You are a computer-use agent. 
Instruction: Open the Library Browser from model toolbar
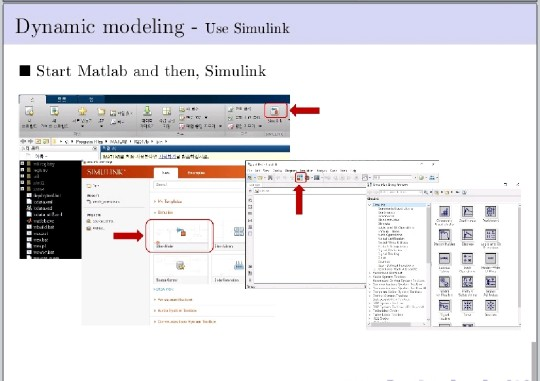coord(300,178)
